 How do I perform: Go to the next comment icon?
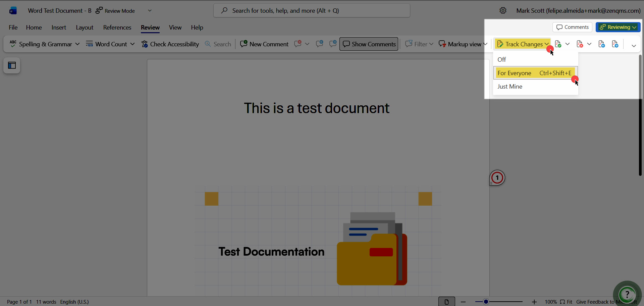pyautogui.click(x=333, y=44)
